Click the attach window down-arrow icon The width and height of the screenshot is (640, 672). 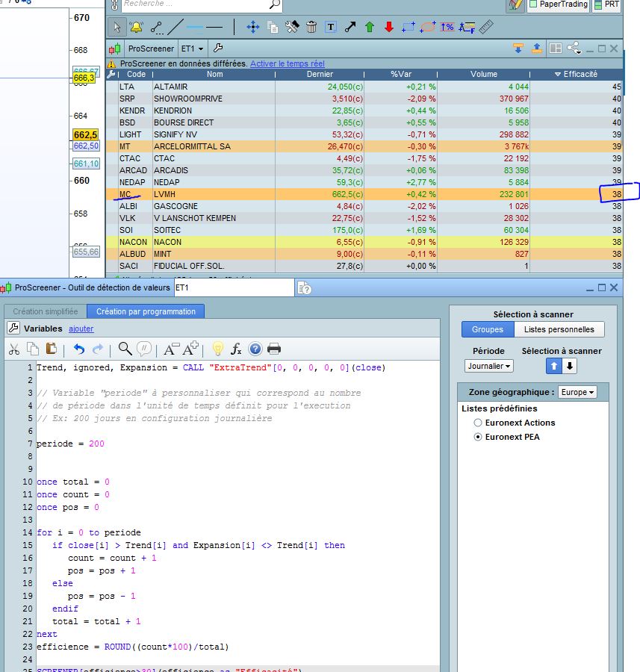[x=518, y=49]
